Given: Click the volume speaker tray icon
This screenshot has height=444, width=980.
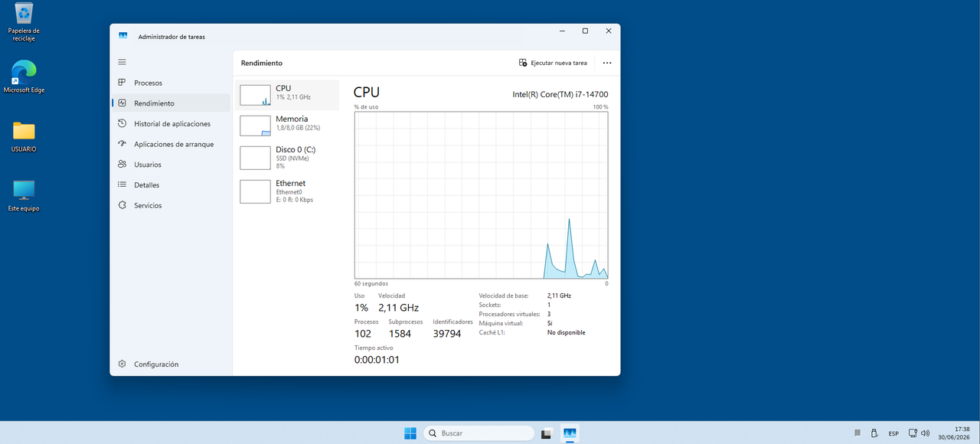Looking at the screenshot, I should tap(925, 433).
